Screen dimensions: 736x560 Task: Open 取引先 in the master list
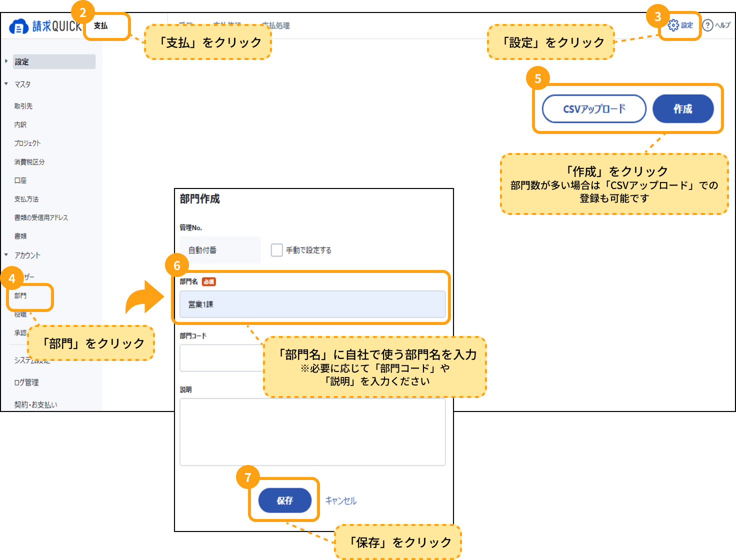(x=23, y=106)
